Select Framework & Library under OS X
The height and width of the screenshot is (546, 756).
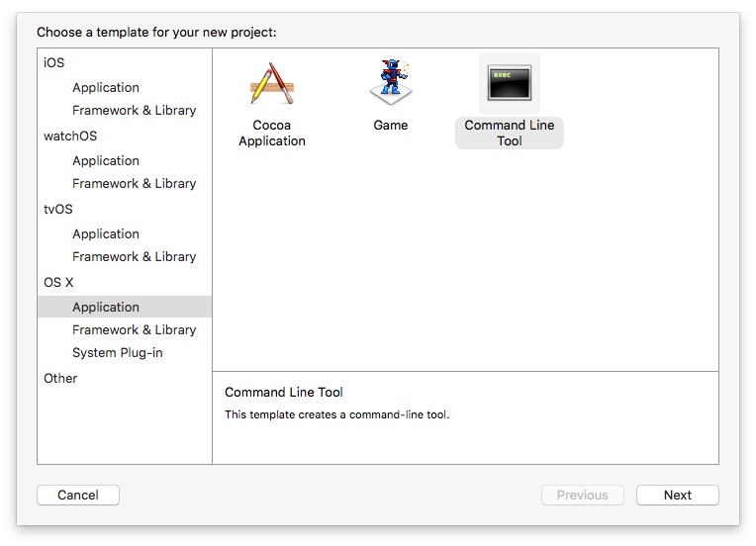point(134,330)
